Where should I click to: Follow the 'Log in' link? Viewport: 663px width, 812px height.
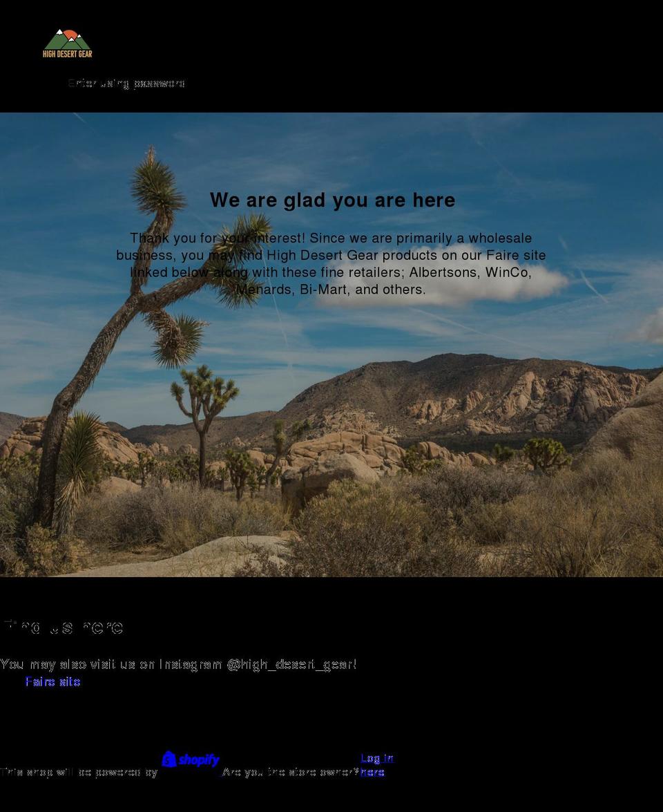click(x=377, y=759)
